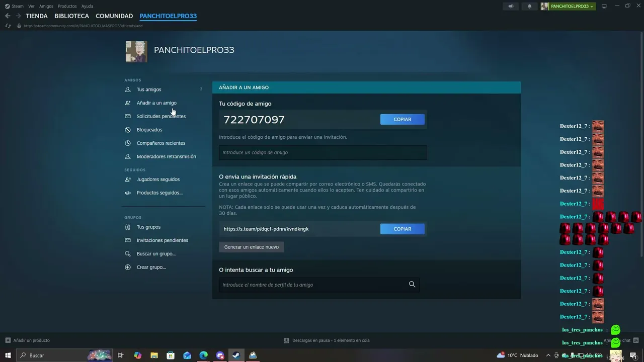Image resolution: width=644 pixels, height=362 pixels.
Task: Click the Buscar un grupo magnifier icon
Action: click(x=128, y=254)
